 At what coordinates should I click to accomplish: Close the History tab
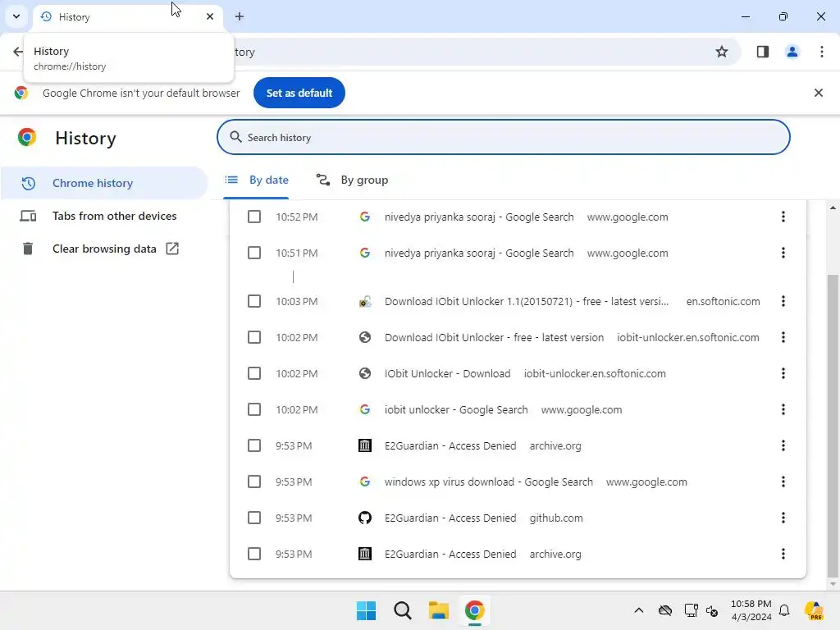click(x=210, y=16)
